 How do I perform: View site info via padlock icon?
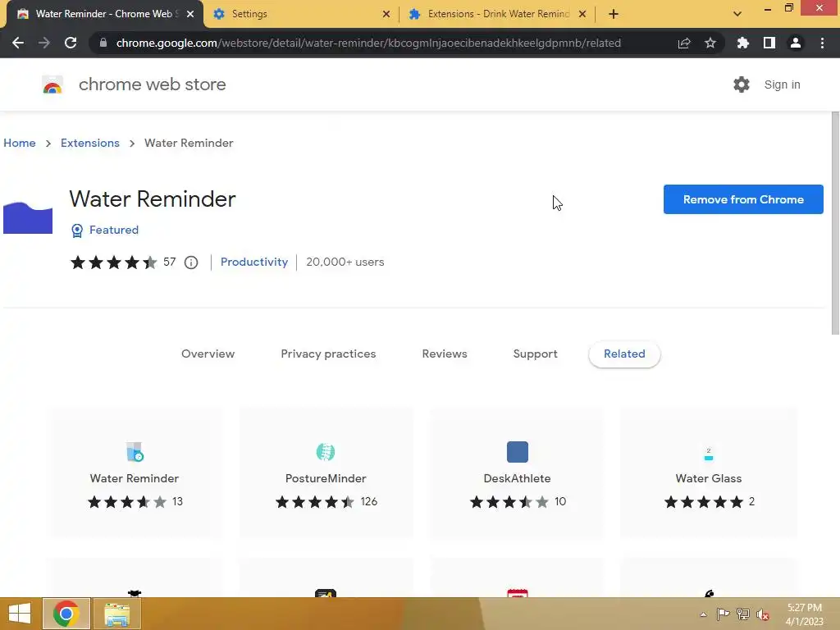(x=103, y=43)
